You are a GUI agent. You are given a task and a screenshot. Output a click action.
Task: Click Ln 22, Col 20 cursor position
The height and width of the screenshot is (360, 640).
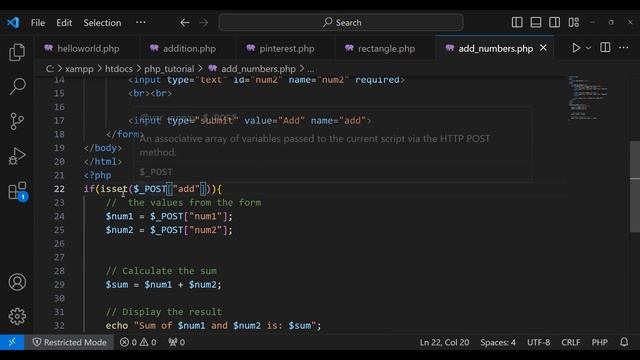[x=444, y=342]
